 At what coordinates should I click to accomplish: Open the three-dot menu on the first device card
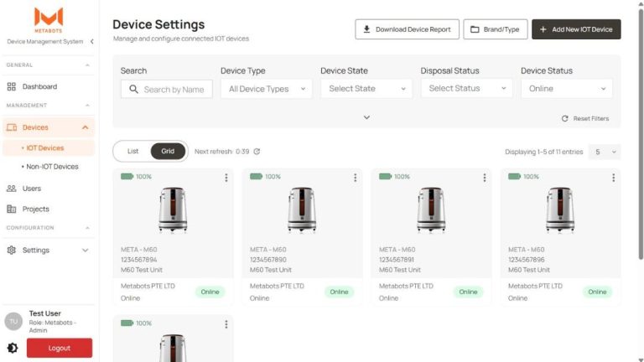click(x=226, y=178)
